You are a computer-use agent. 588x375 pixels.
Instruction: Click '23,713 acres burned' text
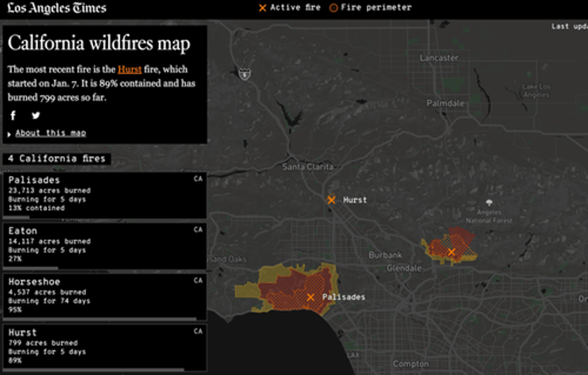click(x=49, y=191)
